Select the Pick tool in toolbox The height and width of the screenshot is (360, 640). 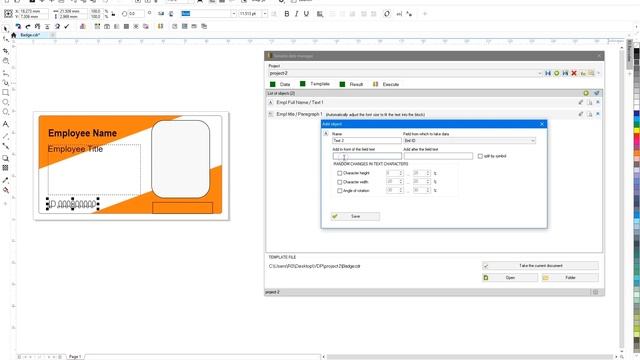pyautogui.click(x=5, y=29)
